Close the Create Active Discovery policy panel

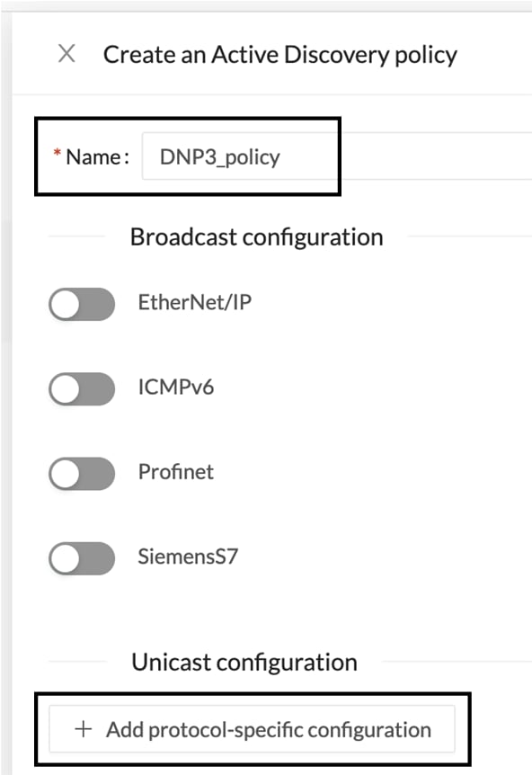click(x=66, y=53)
